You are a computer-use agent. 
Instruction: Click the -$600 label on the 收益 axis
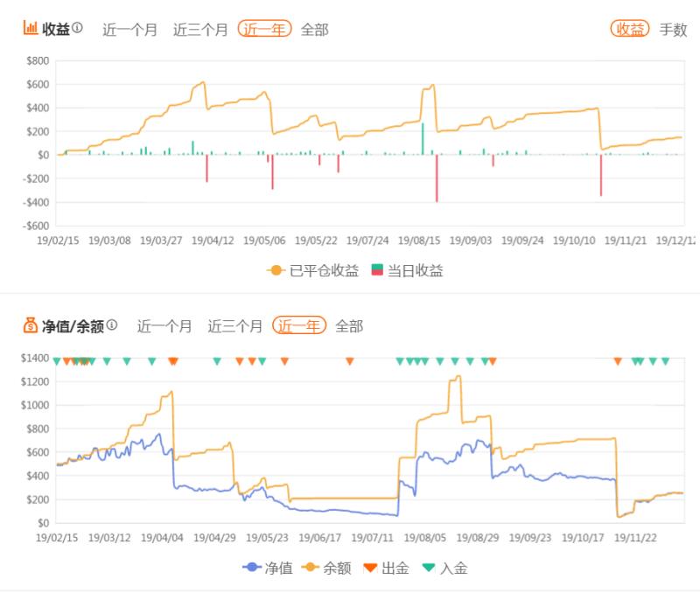pos(36,226)
